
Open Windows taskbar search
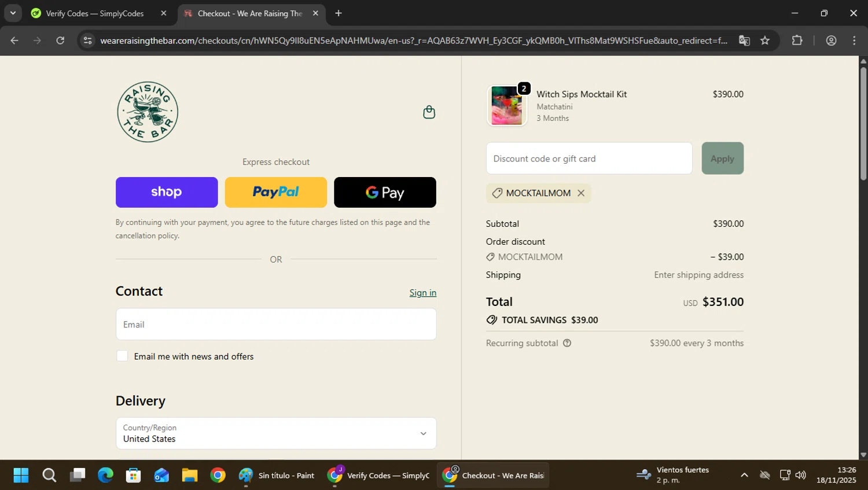49,476
